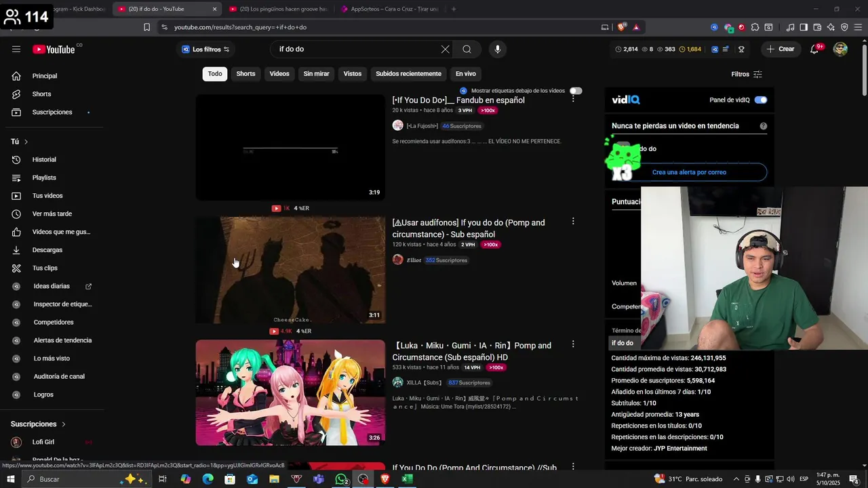
Task: Select the En vivo filter chip
Action: tap(465, 74)
